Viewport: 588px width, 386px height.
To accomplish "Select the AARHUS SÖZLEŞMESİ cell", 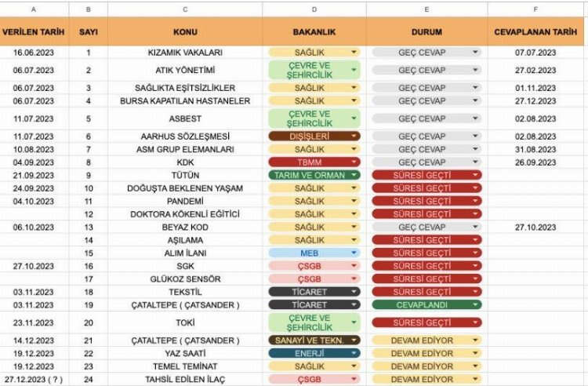I will pos(184,137).
